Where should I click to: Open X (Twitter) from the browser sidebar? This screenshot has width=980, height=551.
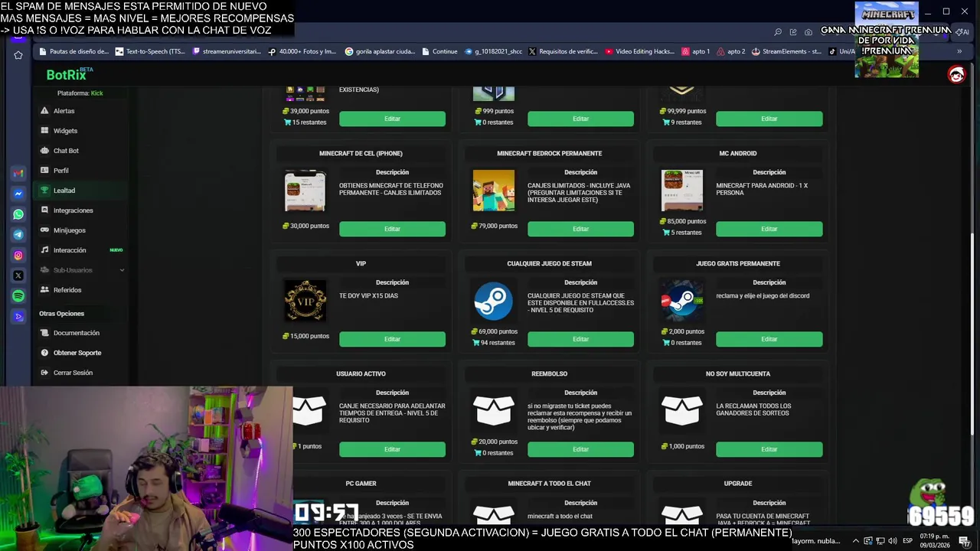click(18, 275)
